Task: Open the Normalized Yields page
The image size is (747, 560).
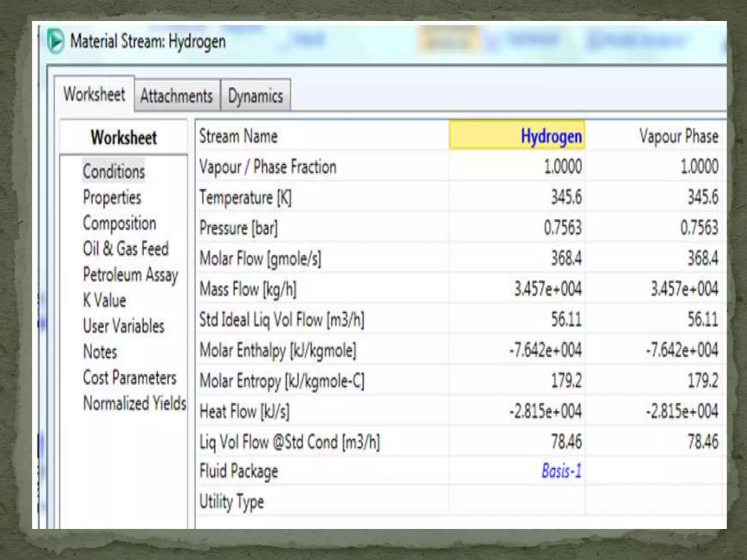Action: [x=135, y=403]
